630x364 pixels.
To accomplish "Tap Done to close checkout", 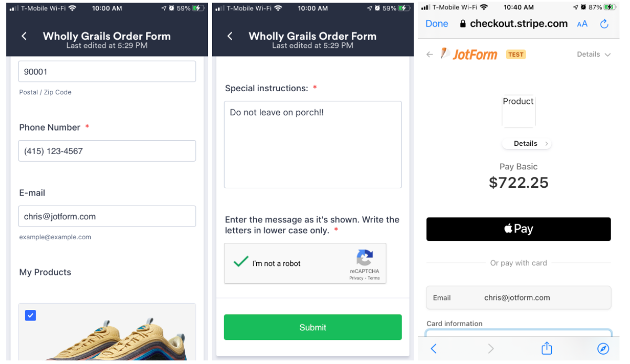I will click(x=437, y=24).
